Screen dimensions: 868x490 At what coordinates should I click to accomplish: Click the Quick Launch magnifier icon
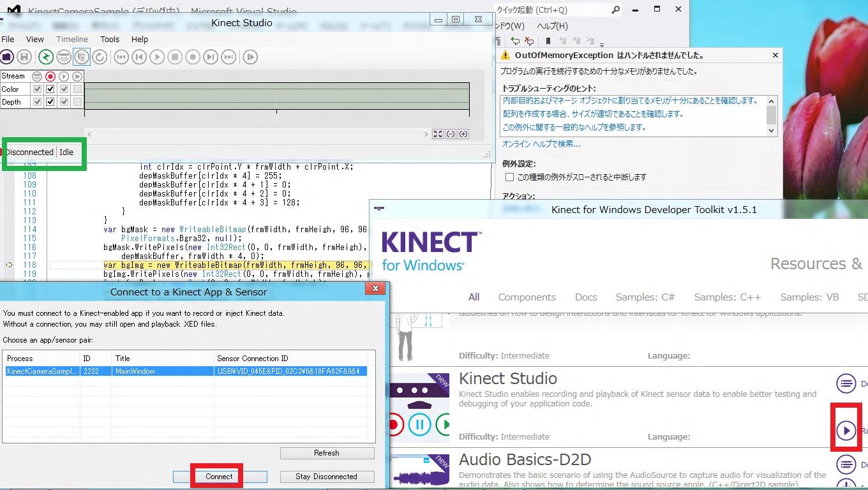pyautogui.click(x=615, y=10)
